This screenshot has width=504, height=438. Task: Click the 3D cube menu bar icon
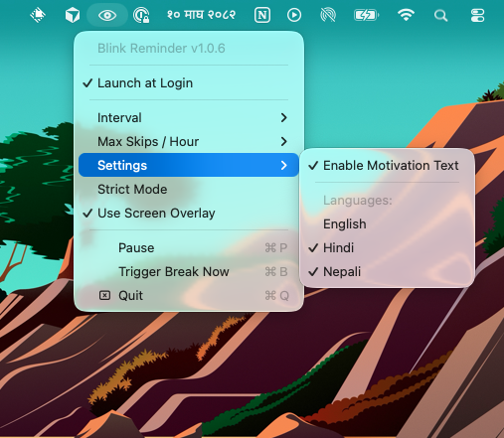(x=73, y=15)
